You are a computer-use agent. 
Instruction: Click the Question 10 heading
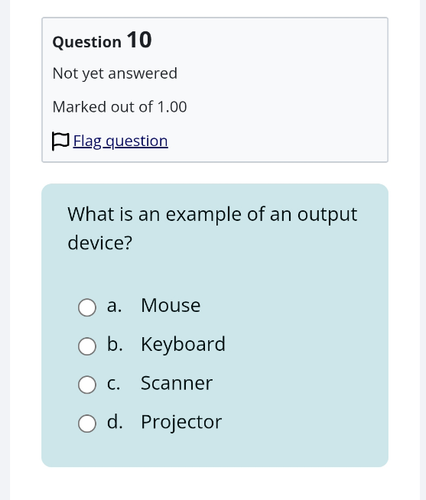102,40
